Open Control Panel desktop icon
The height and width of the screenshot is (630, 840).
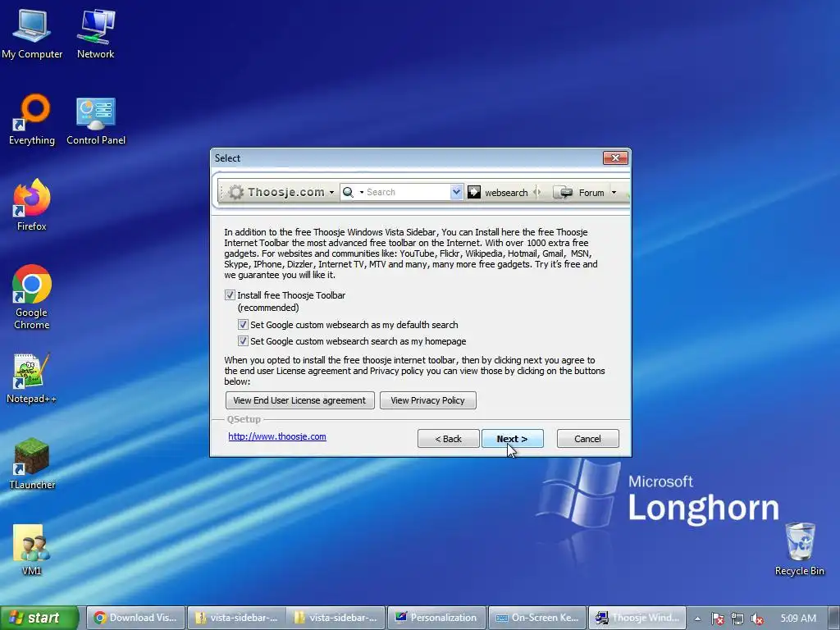tap(96, 120)
